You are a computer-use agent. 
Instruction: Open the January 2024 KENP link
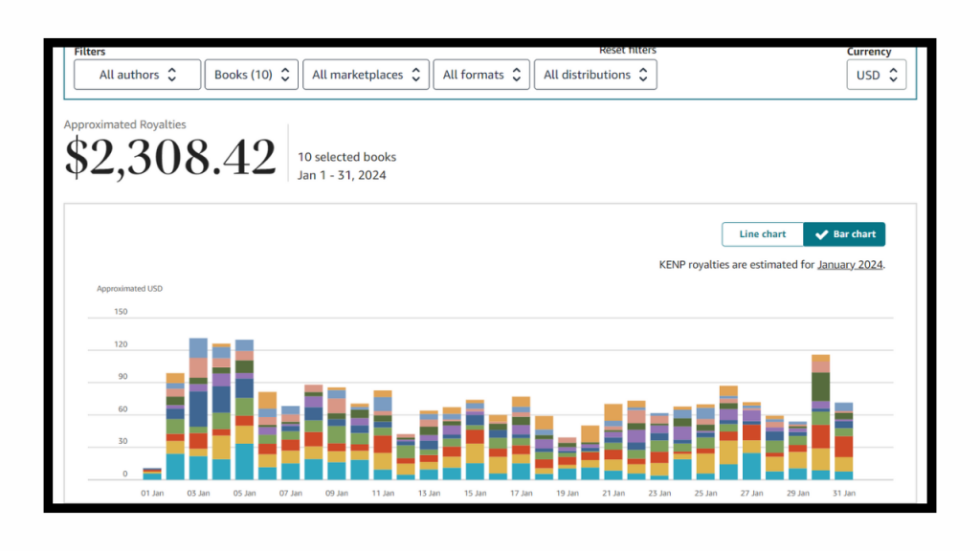click(x=850, y=265)
